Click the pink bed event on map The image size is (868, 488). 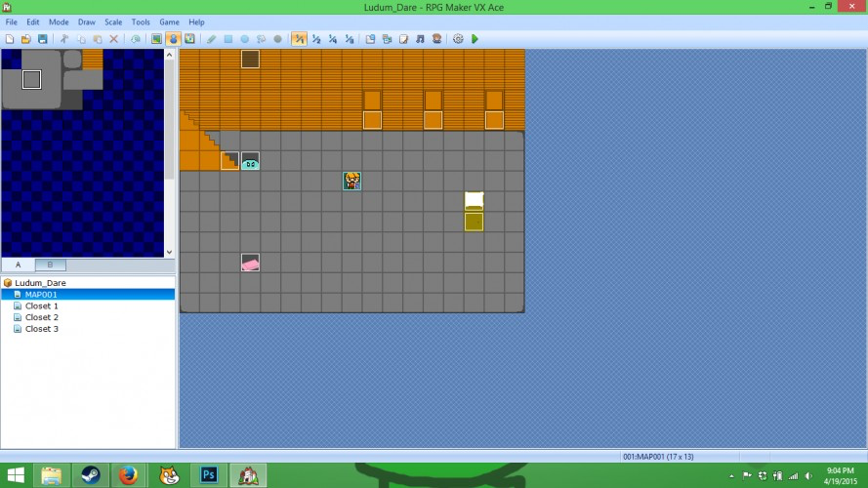point(250,263)
